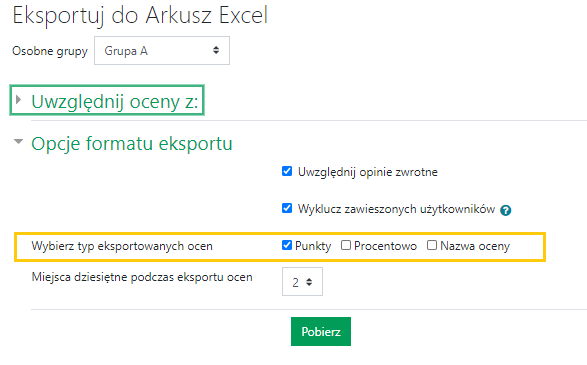Image resolution: width=587 pixels, height=365 pixels.
Task: Click the Osobne grupy label
Action: pos(50,51)
